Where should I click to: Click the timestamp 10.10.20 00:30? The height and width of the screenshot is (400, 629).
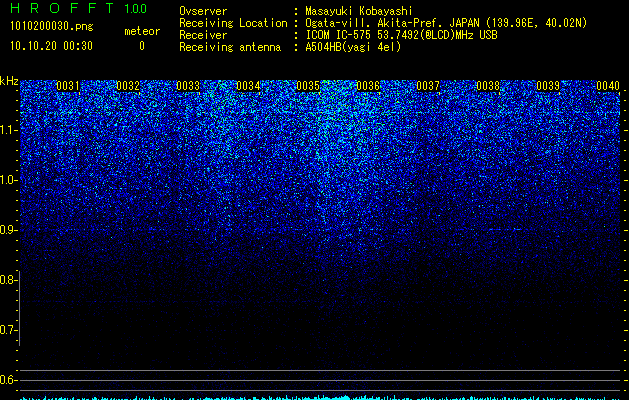click(x=51, y=46)
